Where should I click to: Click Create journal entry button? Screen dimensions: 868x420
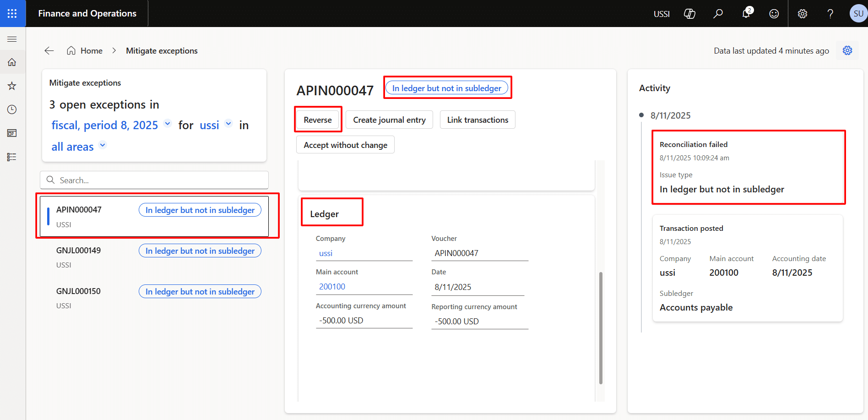tap(389, 120)
